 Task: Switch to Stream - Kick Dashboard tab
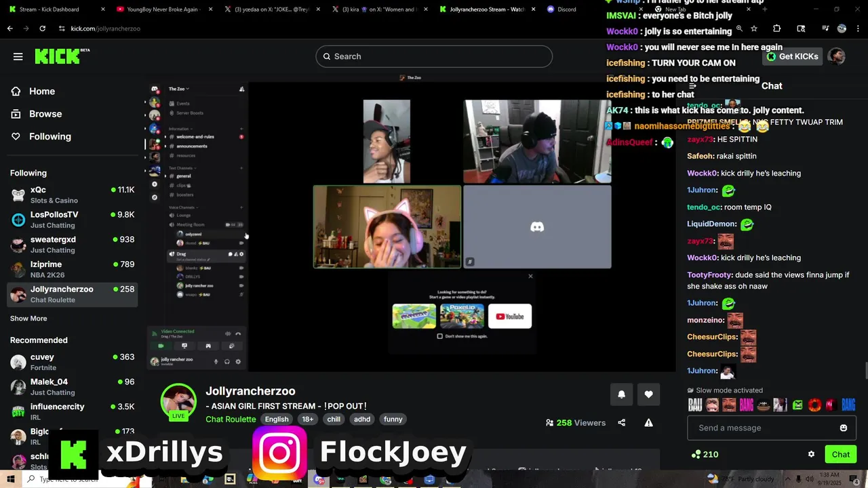click(x=56, y=9)
